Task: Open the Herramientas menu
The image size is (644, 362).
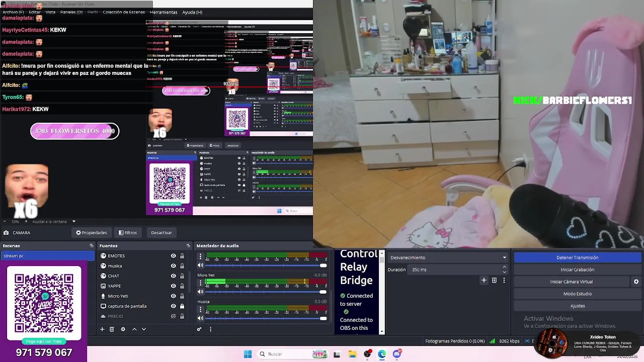Action: [x=164, y=12]
